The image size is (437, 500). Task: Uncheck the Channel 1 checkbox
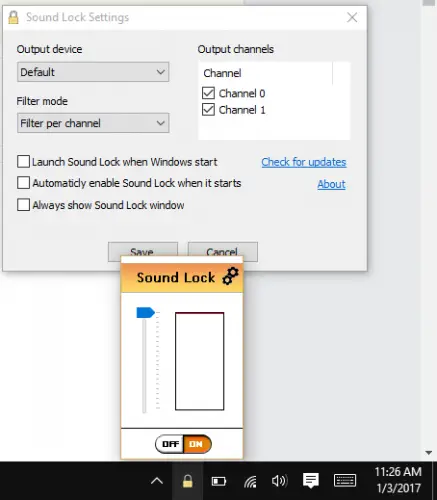point(208,109)
